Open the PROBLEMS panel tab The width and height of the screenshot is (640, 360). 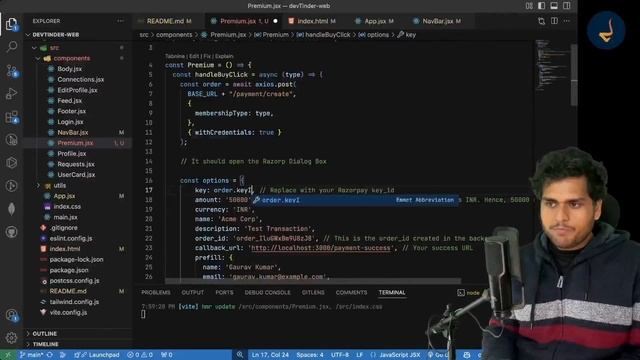click(156, 293)
